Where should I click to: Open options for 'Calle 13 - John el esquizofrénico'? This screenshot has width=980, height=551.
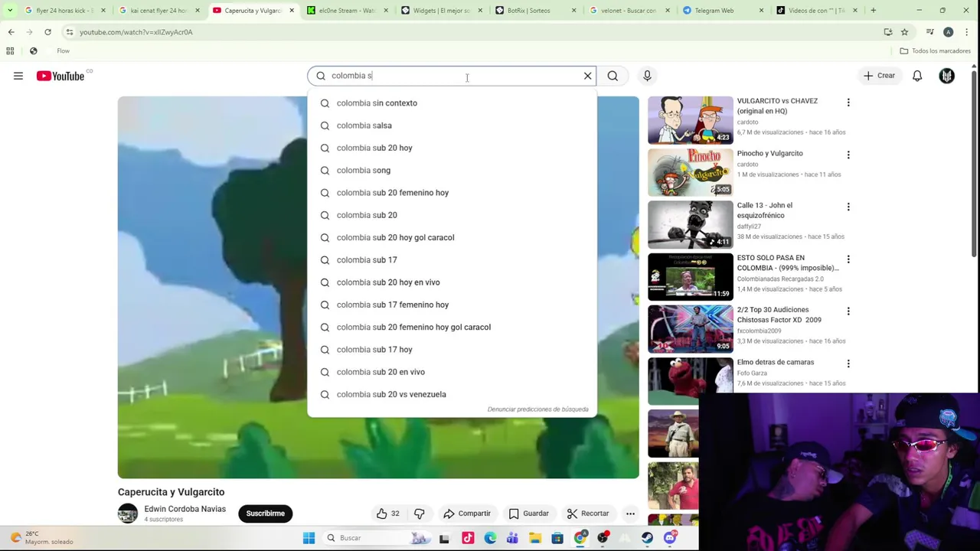pos(848,207)
